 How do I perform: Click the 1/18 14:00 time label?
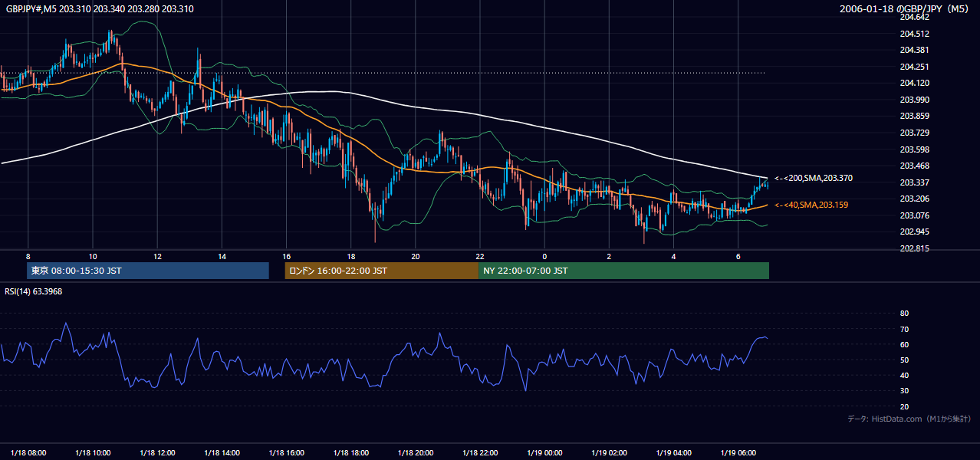[x=222, y=452]
